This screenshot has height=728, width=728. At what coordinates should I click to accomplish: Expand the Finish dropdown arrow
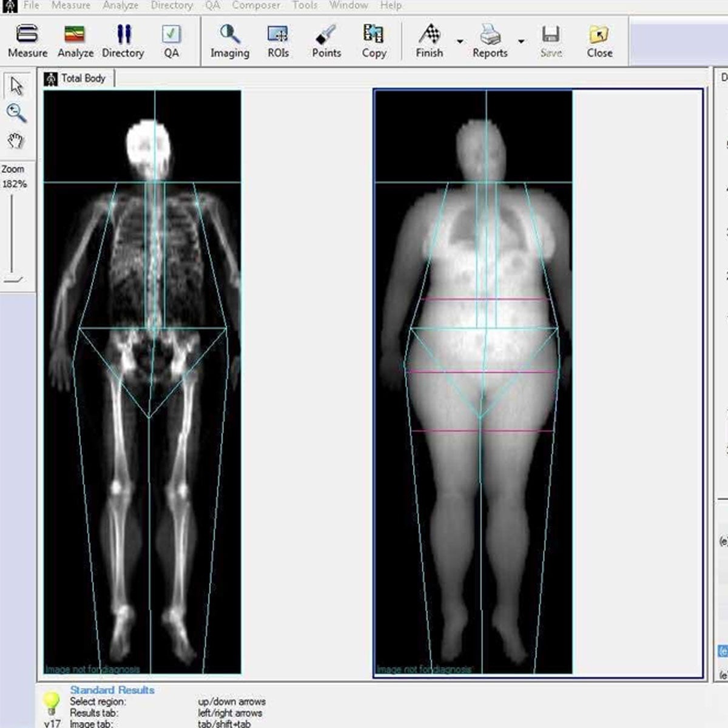[460, 41]
